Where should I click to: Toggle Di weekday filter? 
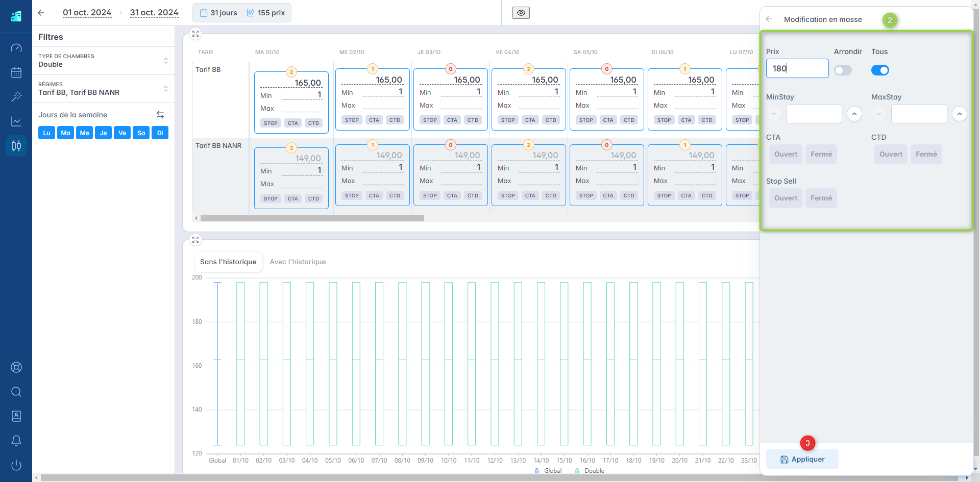click(160, 133)
